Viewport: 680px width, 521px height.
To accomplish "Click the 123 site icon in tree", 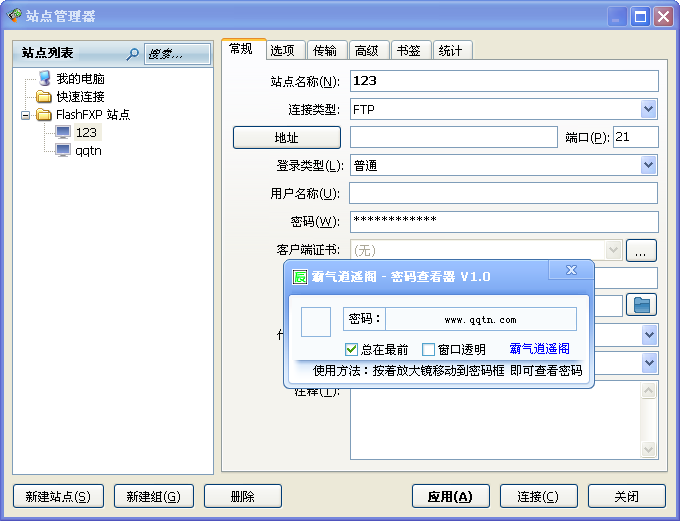I will point(63,132).
